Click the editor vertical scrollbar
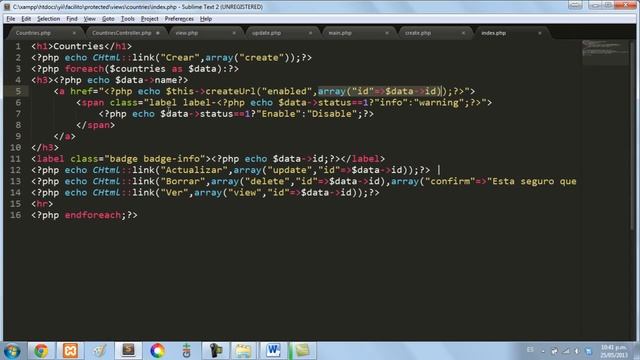 632,135
